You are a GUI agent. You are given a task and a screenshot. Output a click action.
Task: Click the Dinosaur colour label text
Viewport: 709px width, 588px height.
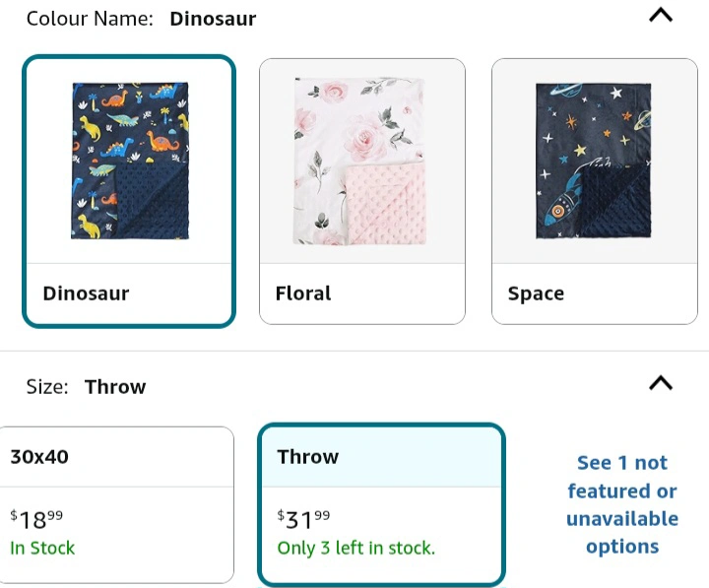(x=86, y=294)
